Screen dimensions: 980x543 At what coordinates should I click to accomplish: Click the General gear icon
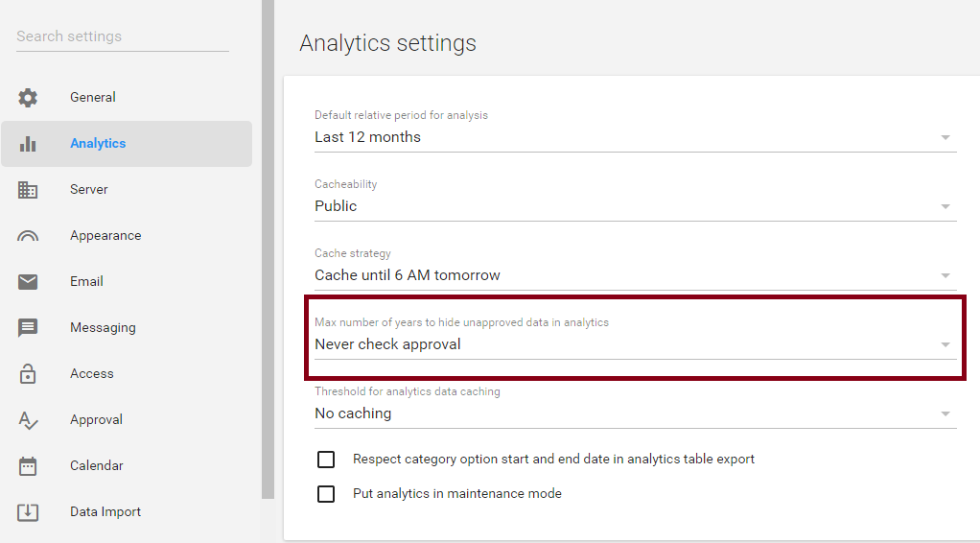(x=28, y=98)
